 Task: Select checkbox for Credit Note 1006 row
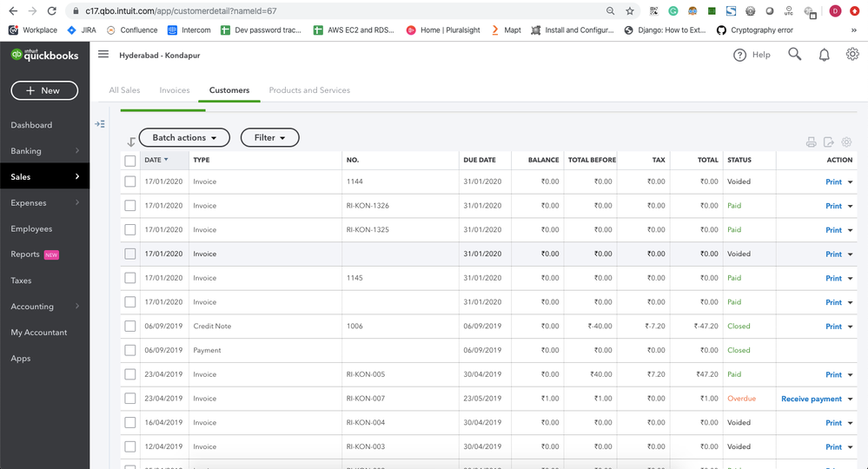130,327
